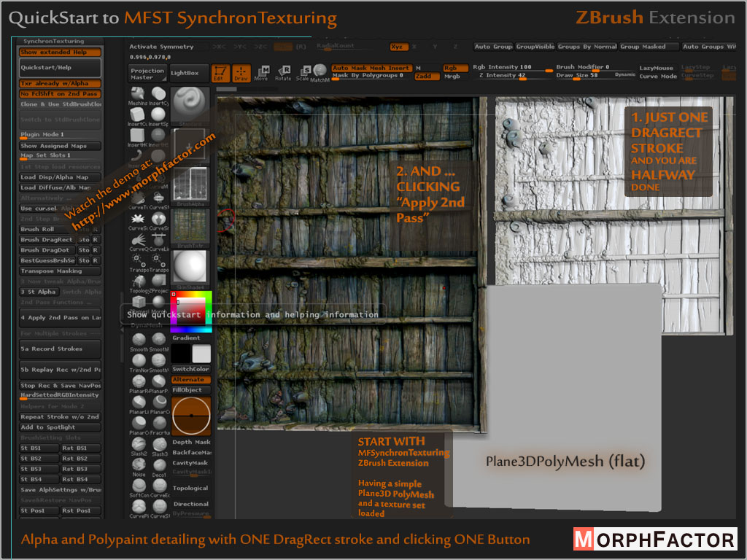747x560 pixels.
Task: Select the SkinShade4 material sphere
Action: click(x=190, y=268)
